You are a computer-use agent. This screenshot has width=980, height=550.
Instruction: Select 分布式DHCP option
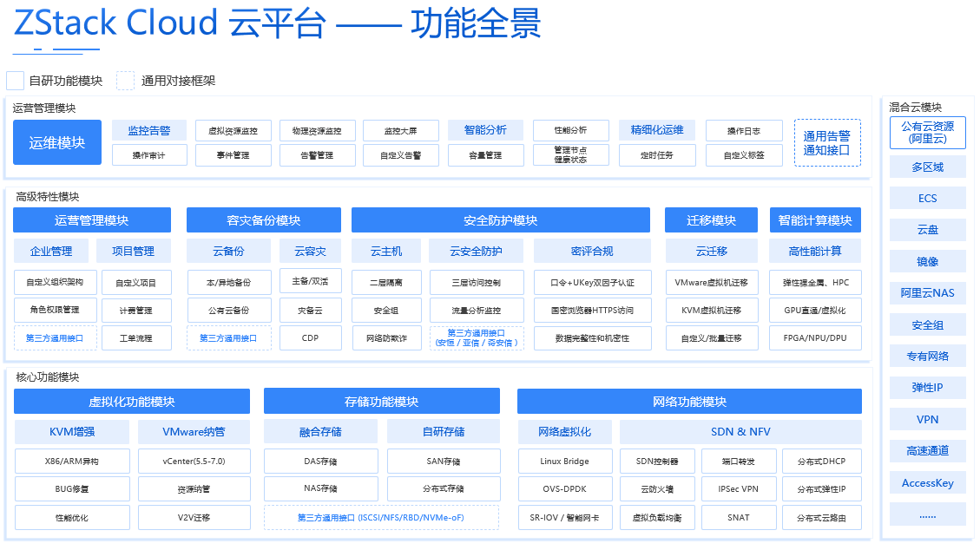click(821, 461)
